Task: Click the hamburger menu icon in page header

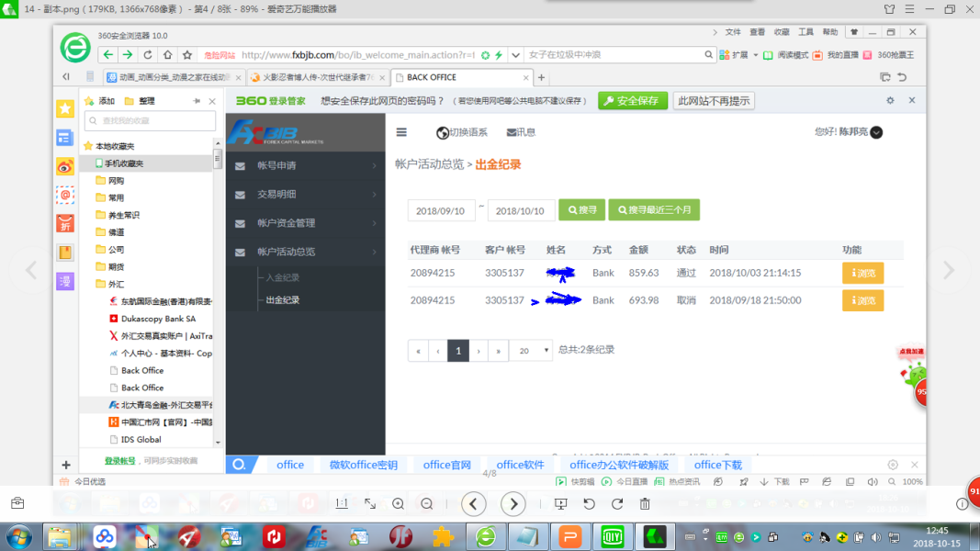Action: coord(401,132)
